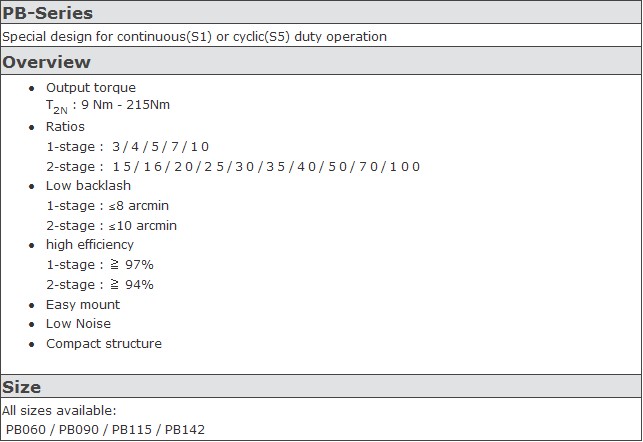Select the Low backlash bullet item
The width and height of the screenshot is (643, 442).
(x=88, y=186)
